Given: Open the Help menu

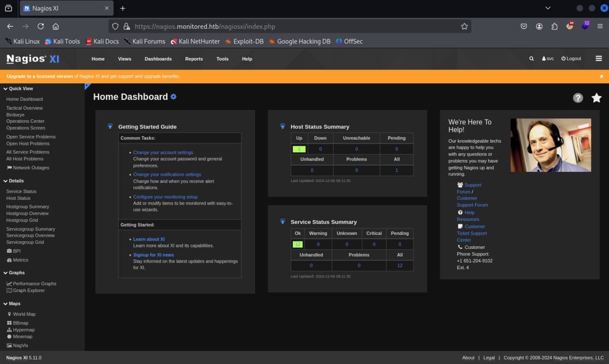Looking at the screenshot, I should click(x=247, y=59).
